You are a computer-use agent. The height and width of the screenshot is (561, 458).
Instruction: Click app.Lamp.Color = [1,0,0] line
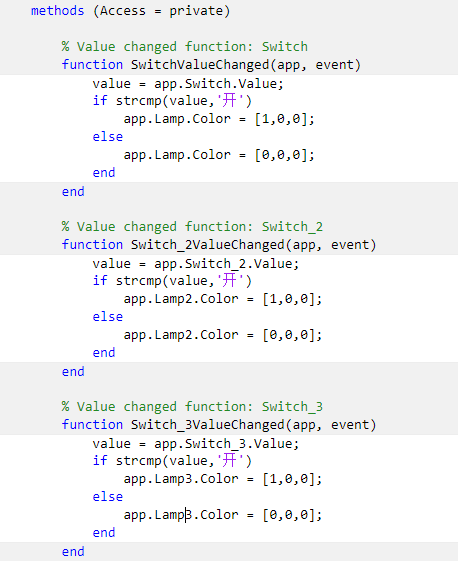[x=219, y=119]
